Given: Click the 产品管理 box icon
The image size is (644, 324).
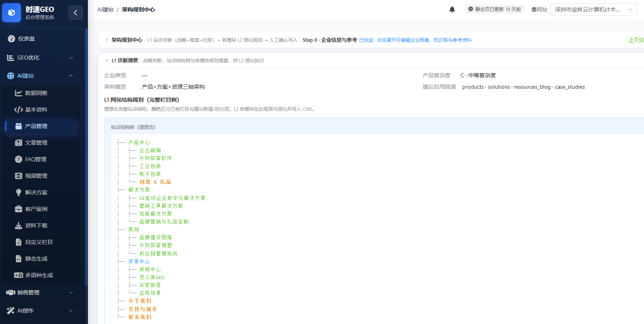Looking at the screenshot, I should pyautogui.click(x=19, y=126).
